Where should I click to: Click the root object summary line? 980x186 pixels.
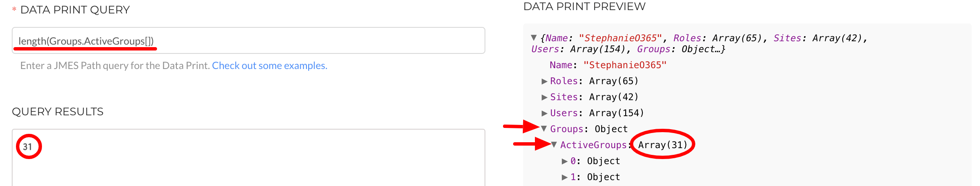(x=699, y=43)
